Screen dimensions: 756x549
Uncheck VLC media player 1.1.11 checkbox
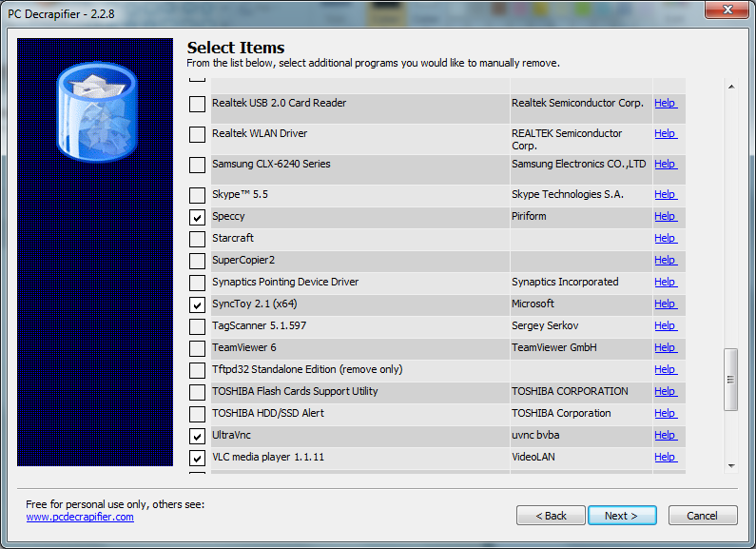pos(197,458)
